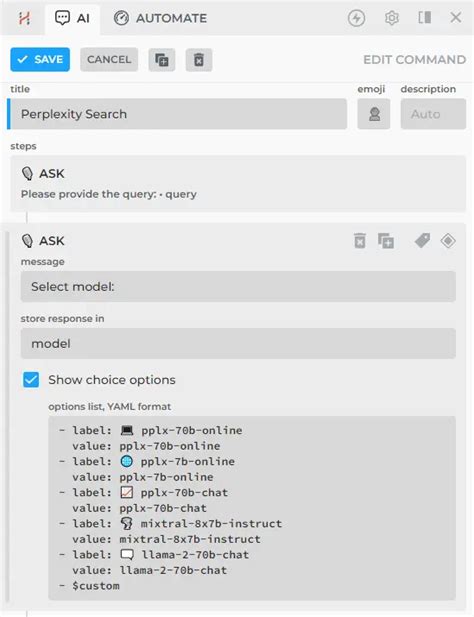Switch to the AUTOMATE tab
The image size is (474, 617).
point(160,18)
